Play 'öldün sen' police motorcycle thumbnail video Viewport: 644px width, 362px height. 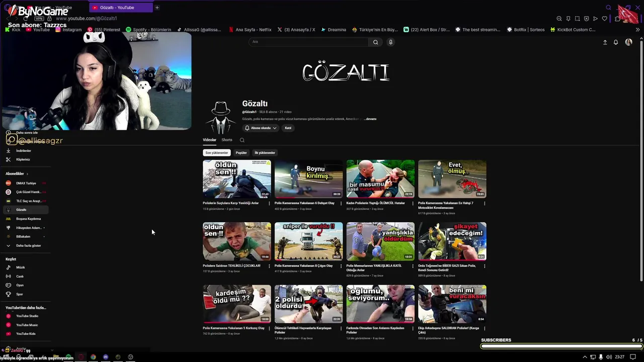click(x=237, y=179)
